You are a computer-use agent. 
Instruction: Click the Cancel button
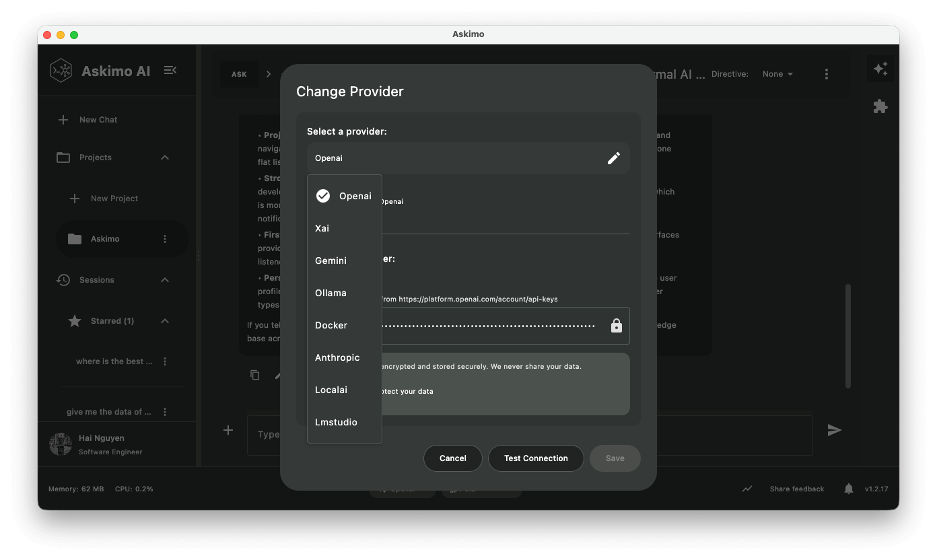(x=453, y=458)
